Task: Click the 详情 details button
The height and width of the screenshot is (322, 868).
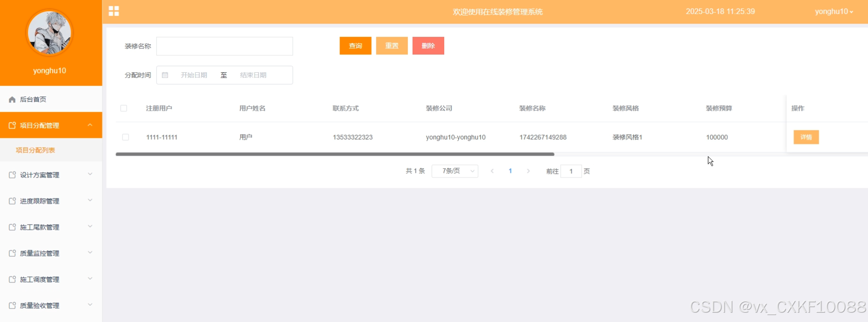Action: coord(806,137)
